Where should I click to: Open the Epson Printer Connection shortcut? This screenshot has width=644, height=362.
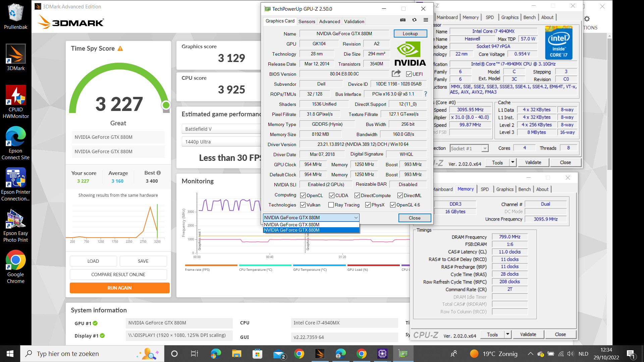click(x=16, y=184)
